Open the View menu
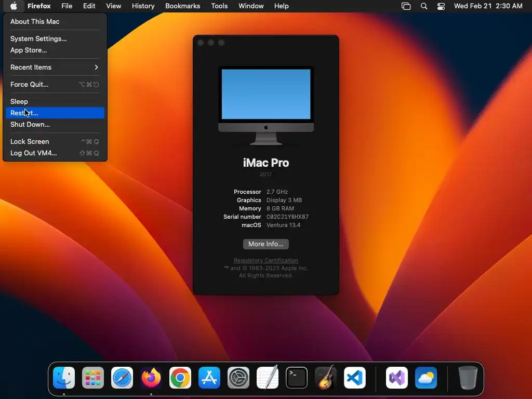This screenshot has height=399, width=532. [x=114, y=6]
